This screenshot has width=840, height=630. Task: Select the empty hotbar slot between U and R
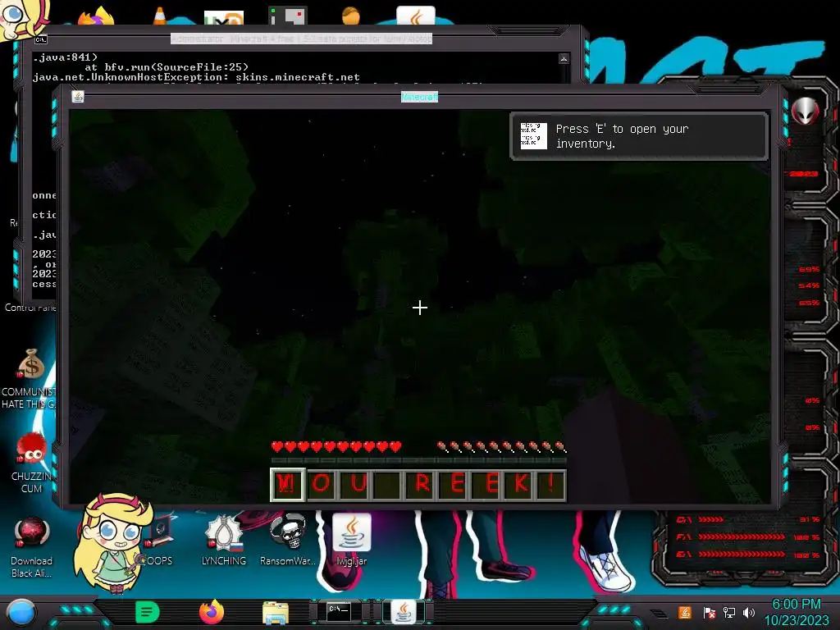coord(387,484)
